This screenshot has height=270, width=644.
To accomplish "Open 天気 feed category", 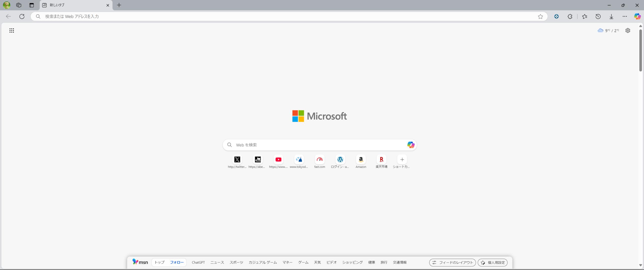I will click(317, 262).
